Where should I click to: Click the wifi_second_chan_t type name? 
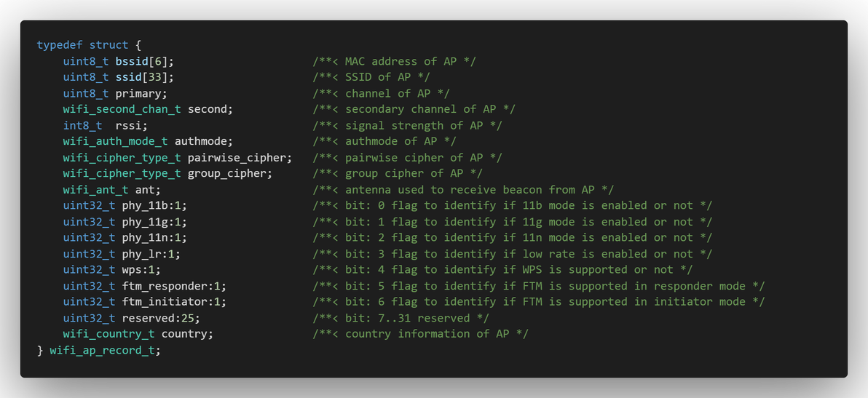point(122,109)
